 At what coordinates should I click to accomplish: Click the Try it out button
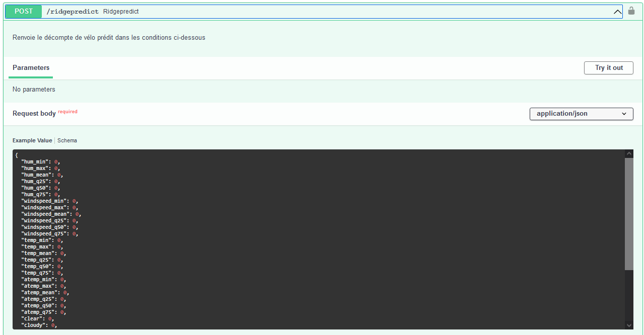pos(609,68)
